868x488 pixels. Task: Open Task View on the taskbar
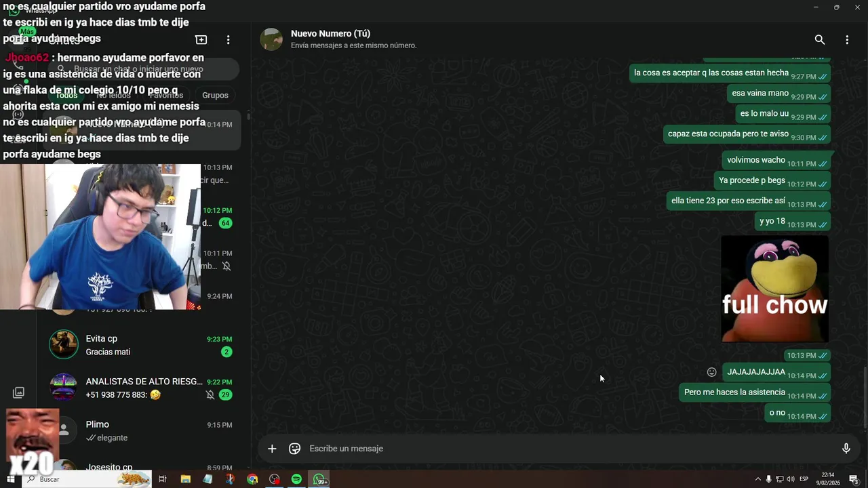[163, 479]
